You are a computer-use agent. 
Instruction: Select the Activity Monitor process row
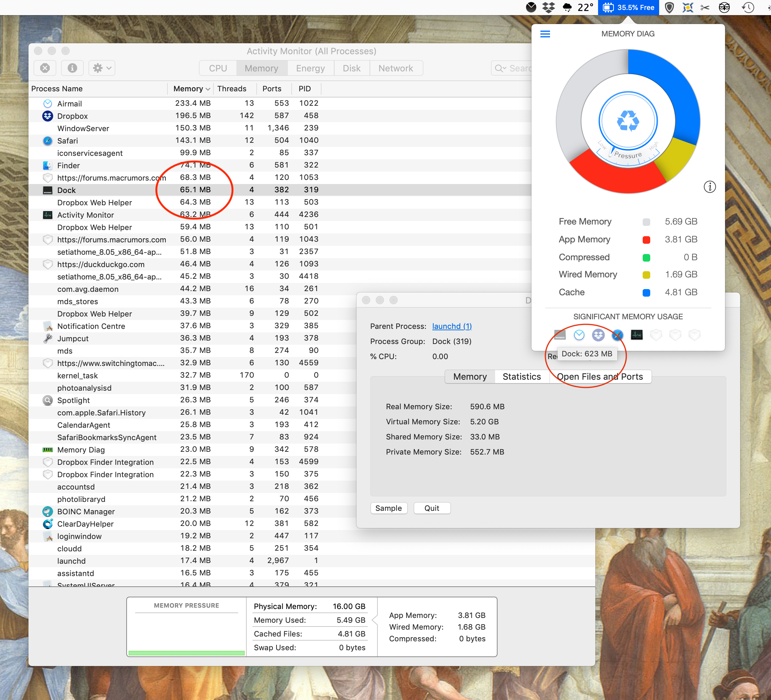(280, 215)
